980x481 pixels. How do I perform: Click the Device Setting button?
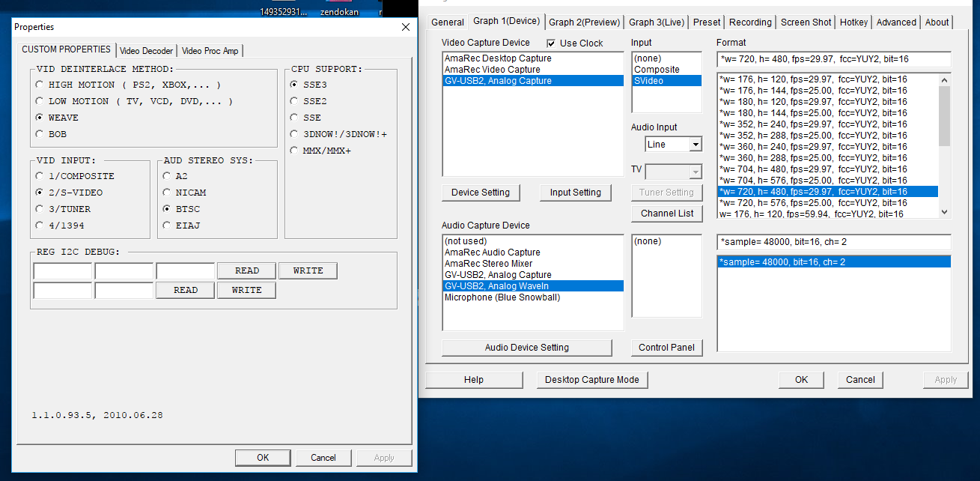[x=481, y=193]
